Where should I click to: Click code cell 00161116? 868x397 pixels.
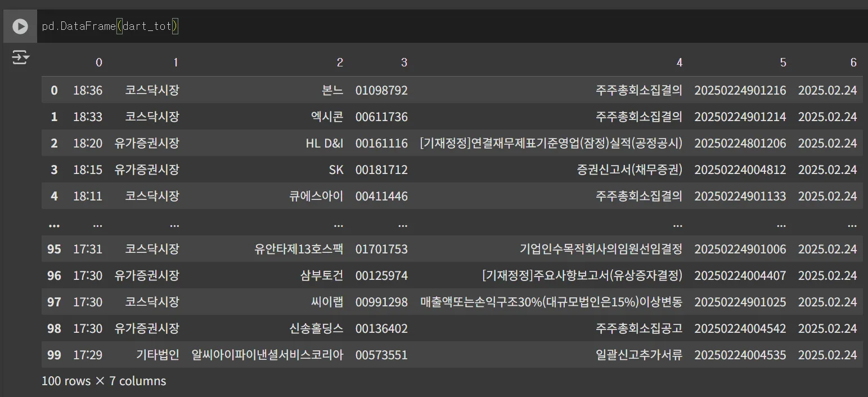(381, 143)
